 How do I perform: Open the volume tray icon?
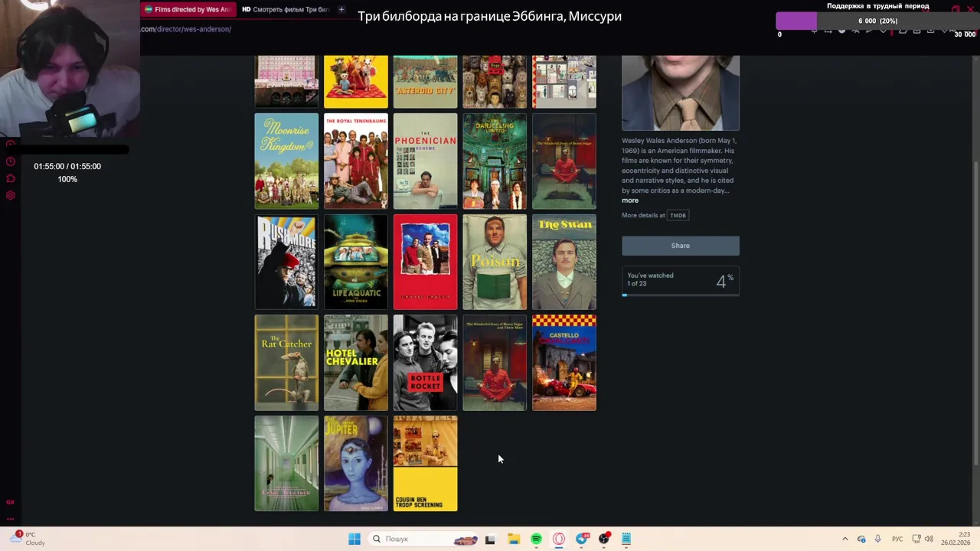[929, 539]
